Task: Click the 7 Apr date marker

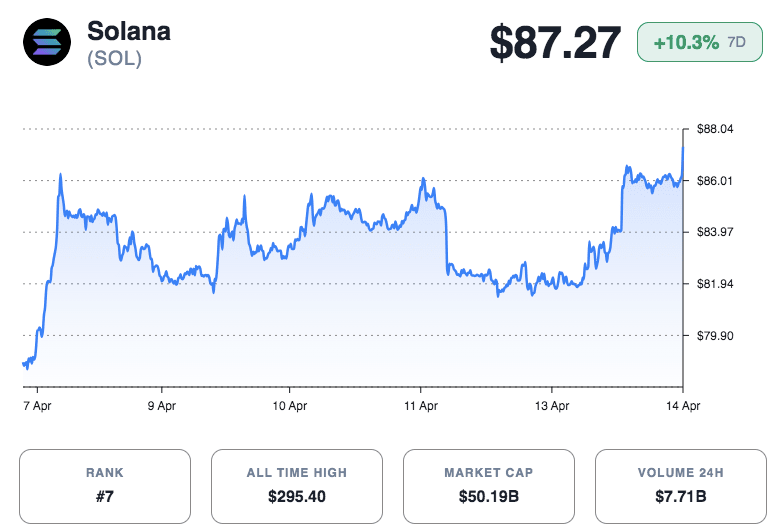Action: point(38,407)
